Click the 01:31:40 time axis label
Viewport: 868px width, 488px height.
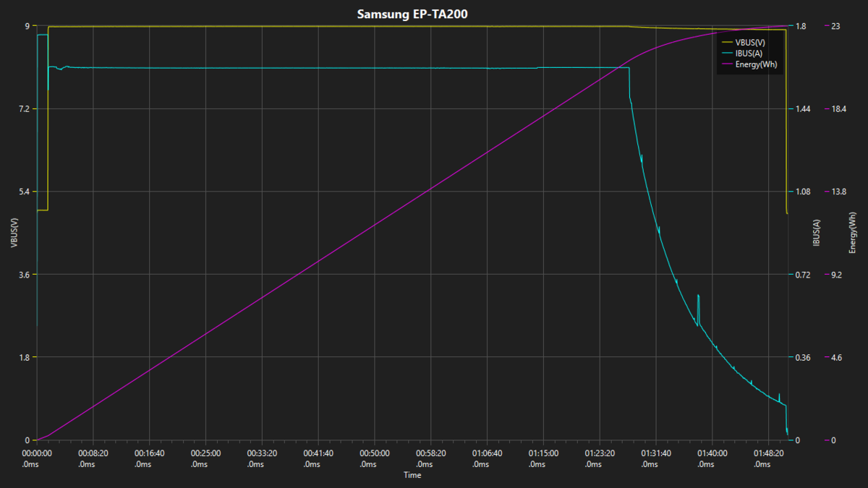pyautogui.click(x=656, y=458)
